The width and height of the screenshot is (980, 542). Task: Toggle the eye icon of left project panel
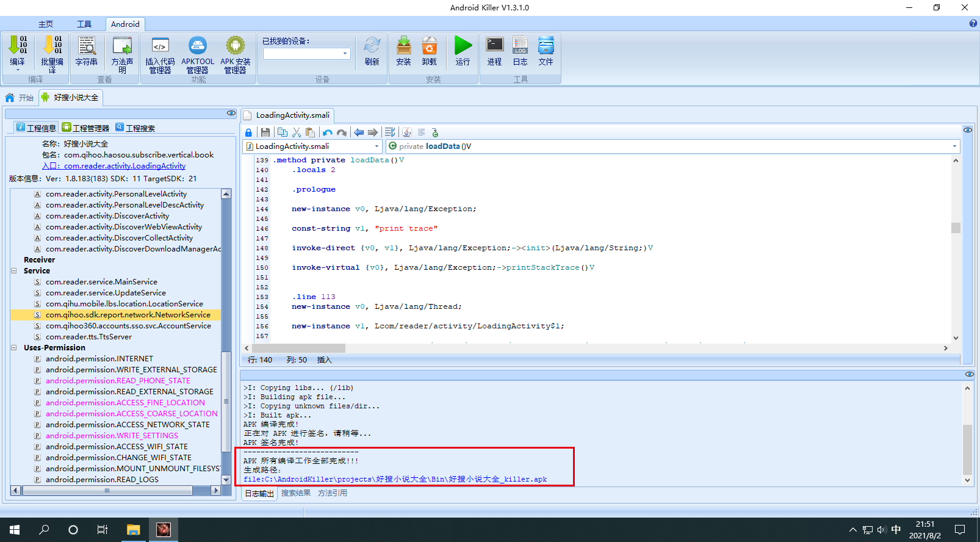[231, 114]
